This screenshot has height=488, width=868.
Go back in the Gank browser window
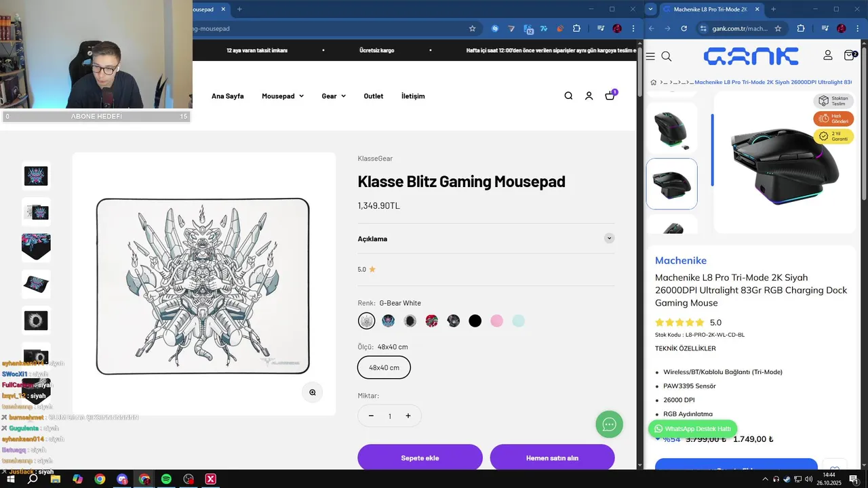click(652, 28)
